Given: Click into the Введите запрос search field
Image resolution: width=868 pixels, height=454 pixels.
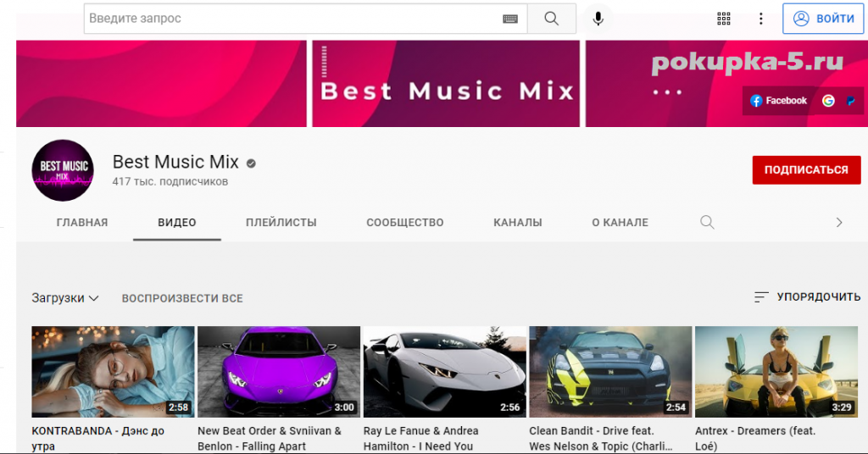Looking at the screenshot, I should [x=292, y=19].
